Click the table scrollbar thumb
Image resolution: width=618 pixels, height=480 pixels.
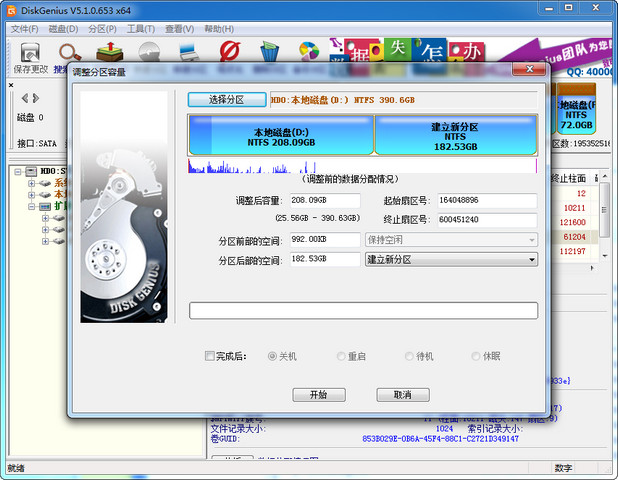pyautogui.click(x=603, y=210)
